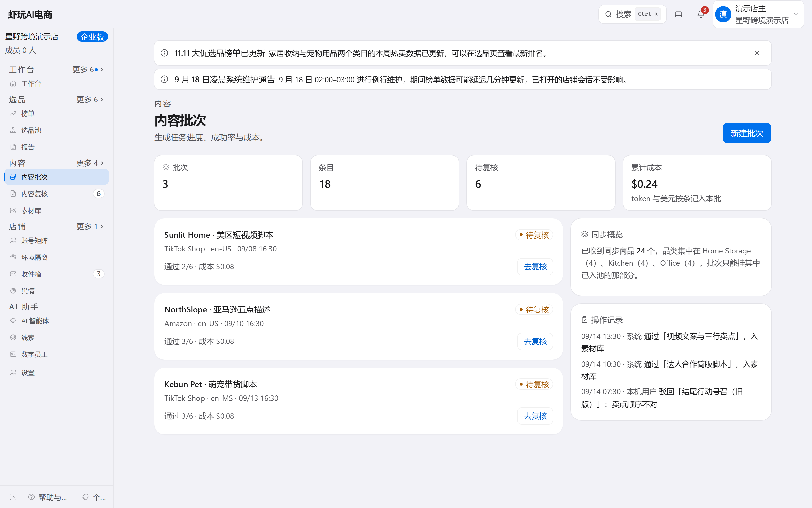Open AI 智能体 sidebar item
Screen dimensions: 812x508
tap(56, 321)
